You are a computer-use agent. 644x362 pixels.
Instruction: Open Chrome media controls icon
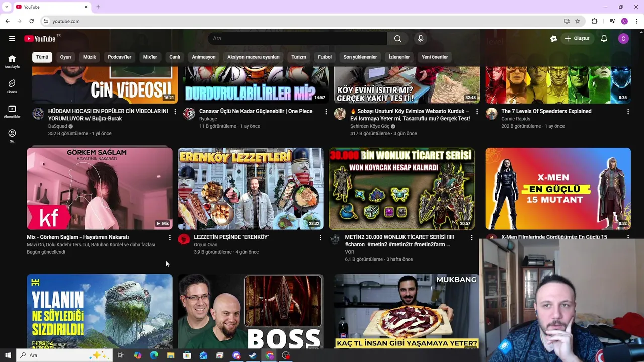[x=612, y=21]
